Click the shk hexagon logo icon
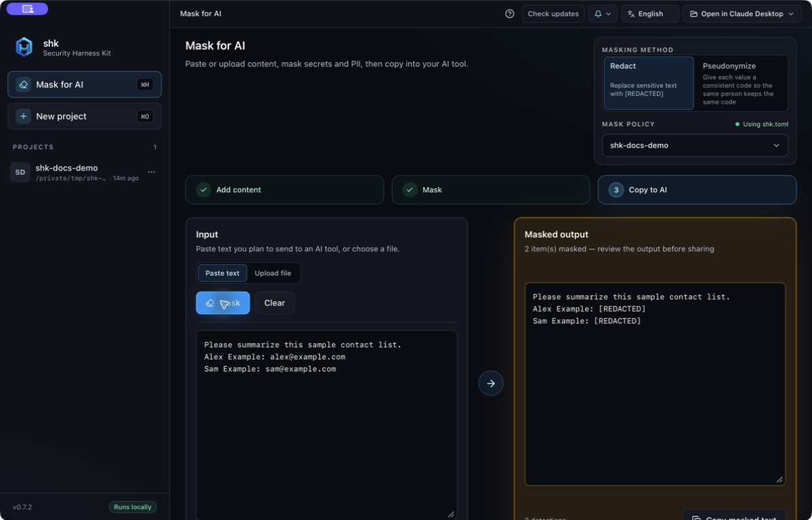The height and width of the screenshot is (520, 812). pos(24,47)
